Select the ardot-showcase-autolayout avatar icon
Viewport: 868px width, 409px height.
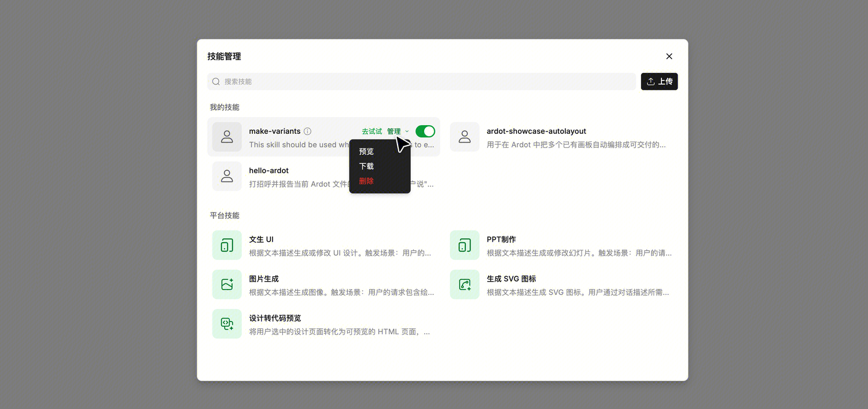click(465, 137)
